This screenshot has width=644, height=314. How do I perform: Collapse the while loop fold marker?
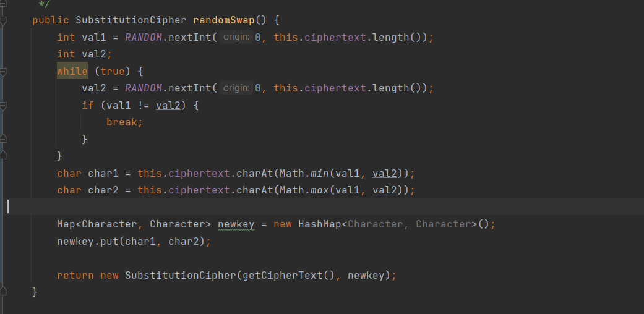point(4,72)
